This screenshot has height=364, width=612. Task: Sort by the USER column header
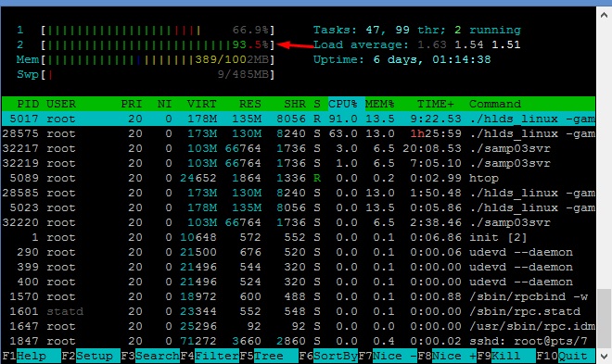coord(61,104)
